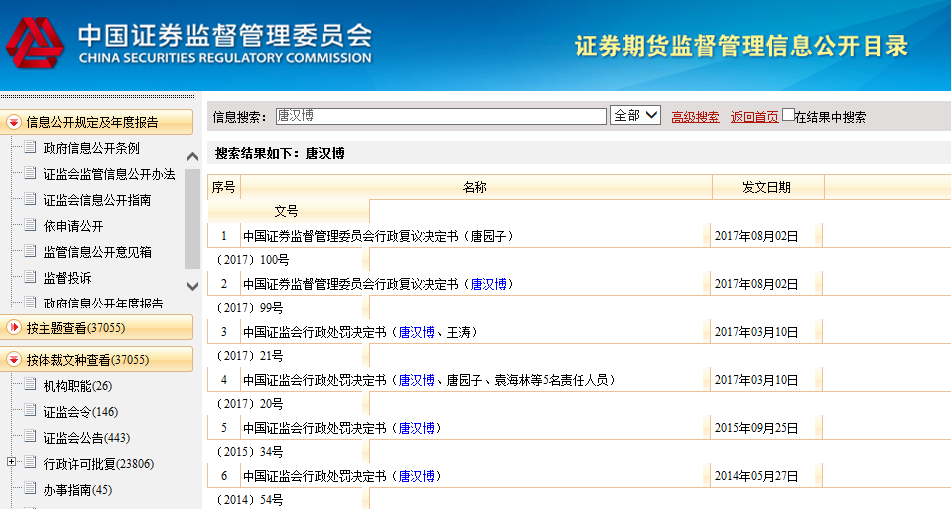Select 机构职能(26) category
The image size is (951, 509).
click(x=78, y=386)
